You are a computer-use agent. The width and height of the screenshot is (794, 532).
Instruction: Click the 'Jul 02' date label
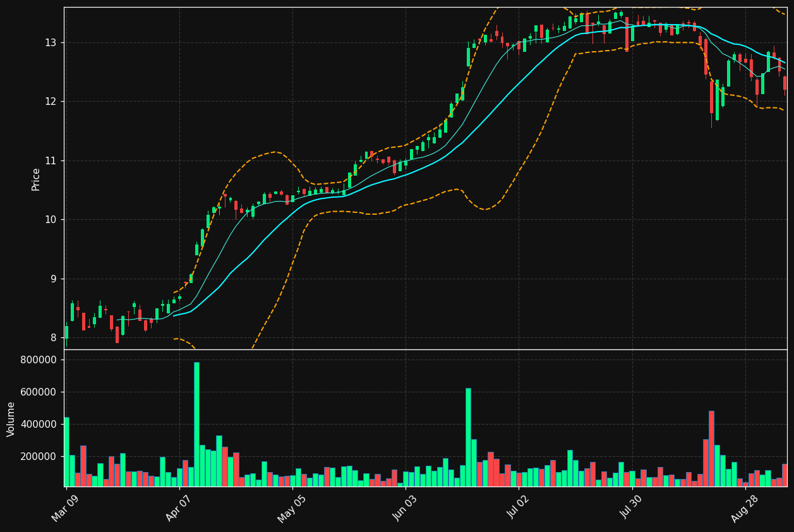pyautogui.click(x=519, y=506)
